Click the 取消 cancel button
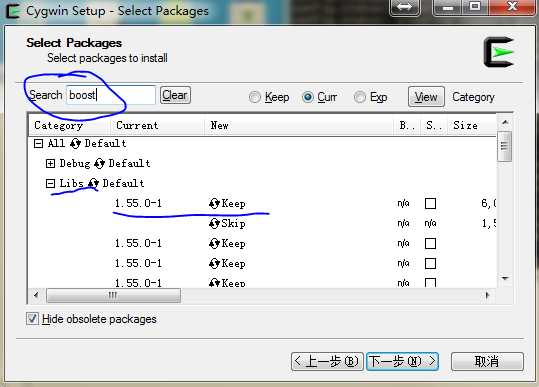The image size is (539, 387). (x=487, y=361)
